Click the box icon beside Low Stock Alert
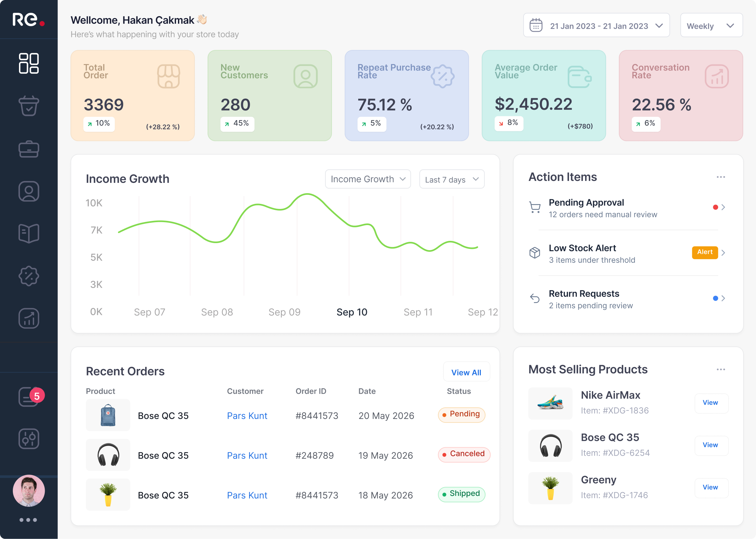The height and width of the screenshot is (539, 756). click(x=535, y=253)
